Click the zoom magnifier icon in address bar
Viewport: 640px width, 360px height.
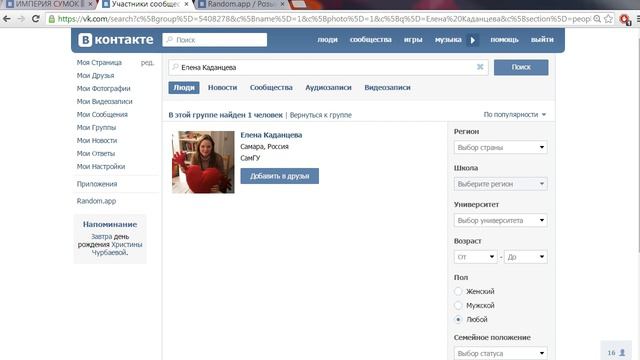click(x=597, y=19)
